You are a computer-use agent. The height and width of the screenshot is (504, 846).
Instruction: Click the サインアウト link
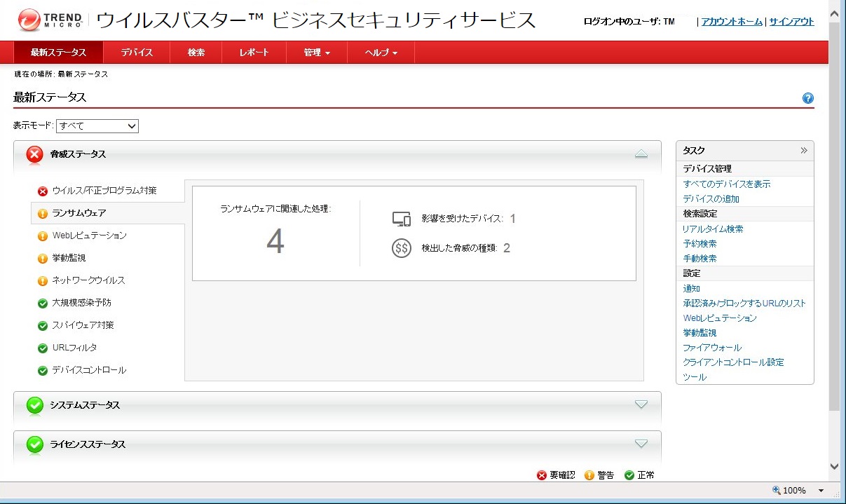(x=791, y=22)
